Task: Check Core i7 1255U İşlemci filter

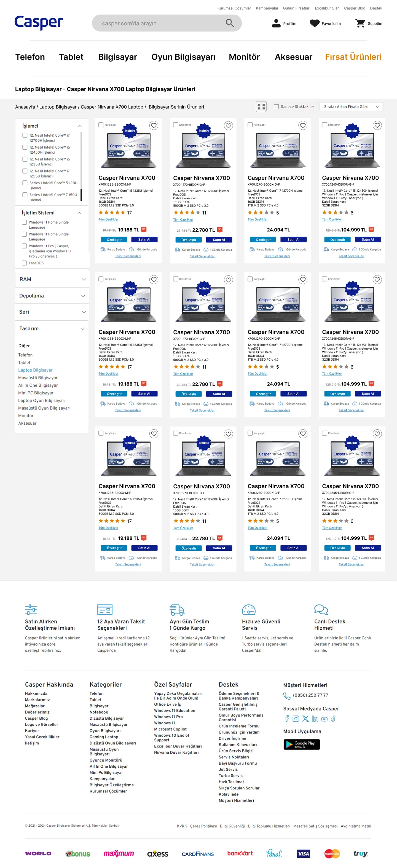Action: pos(25,171)
